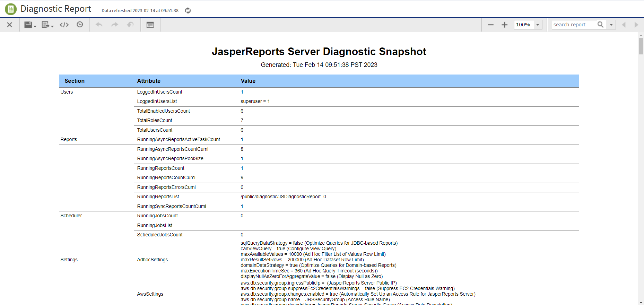644x305 pixels.
Task: Click the search magnifier icon
Action: (x=601, y=25)
